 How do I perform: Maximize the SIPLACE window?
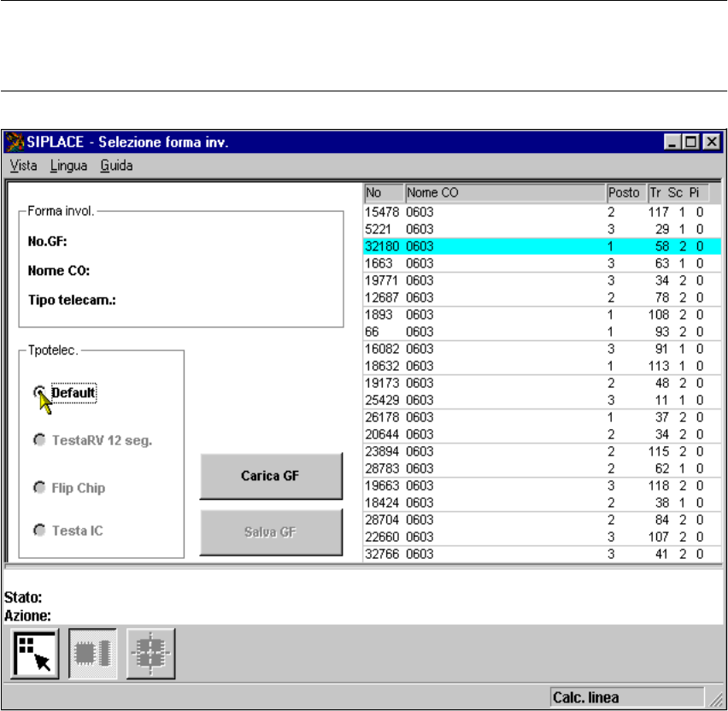691,143
